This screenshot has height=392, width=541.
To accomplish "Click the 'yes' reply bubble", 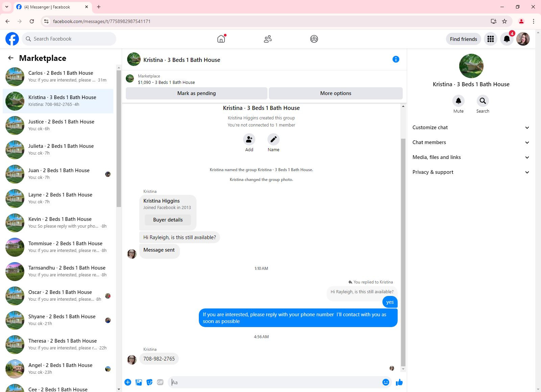I will pyautogui.click(x=390, y=302).
